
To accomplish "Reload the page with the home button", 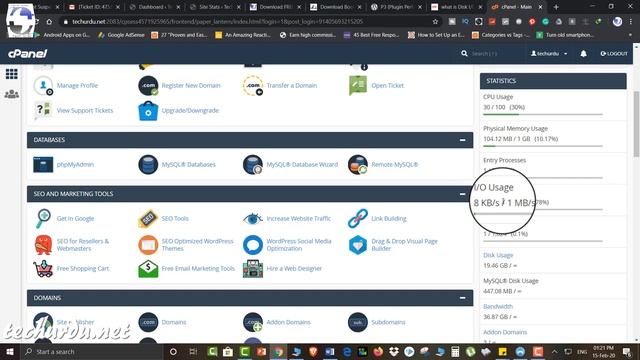I will [49, 22].
